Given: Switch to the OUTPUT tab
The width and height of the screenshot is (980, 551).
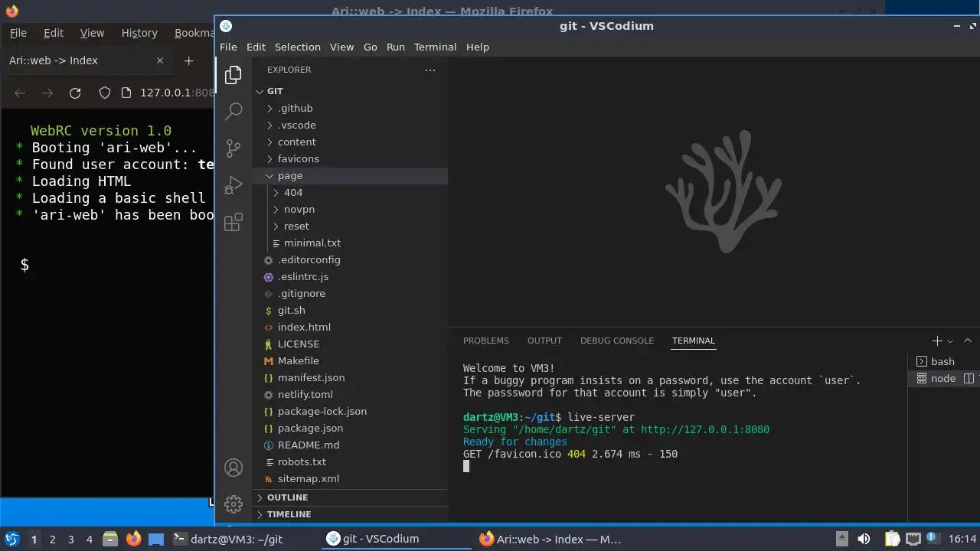Looking at the screenshot, I should pyautogui.click(x=544, y=341).
